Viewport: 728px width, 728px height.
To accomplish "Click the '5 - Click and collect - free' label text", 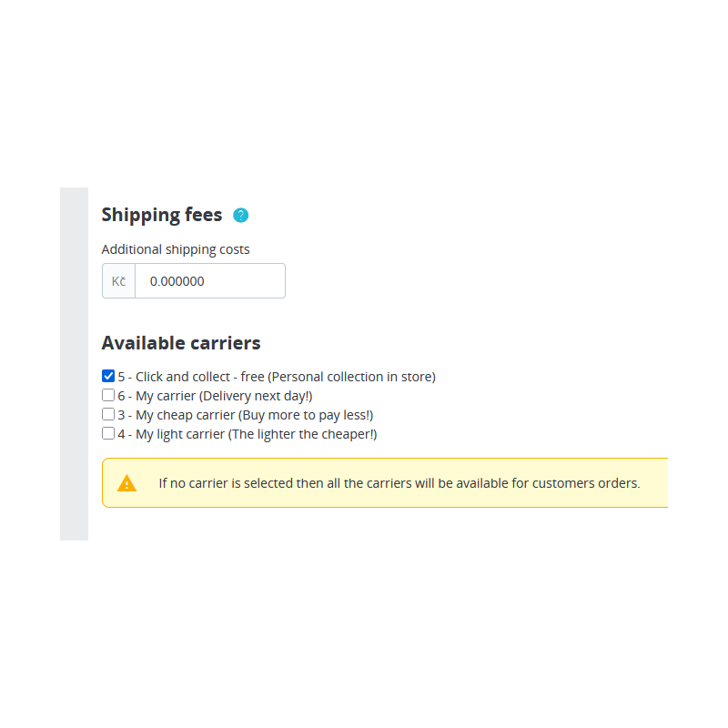I will (x=191, y=377).
